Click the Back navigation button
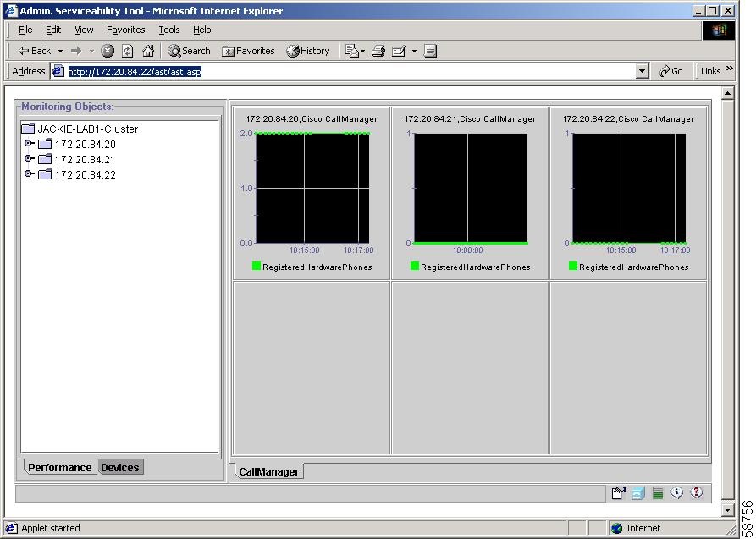This screenshot has width=756, height=539. point(34,51)
